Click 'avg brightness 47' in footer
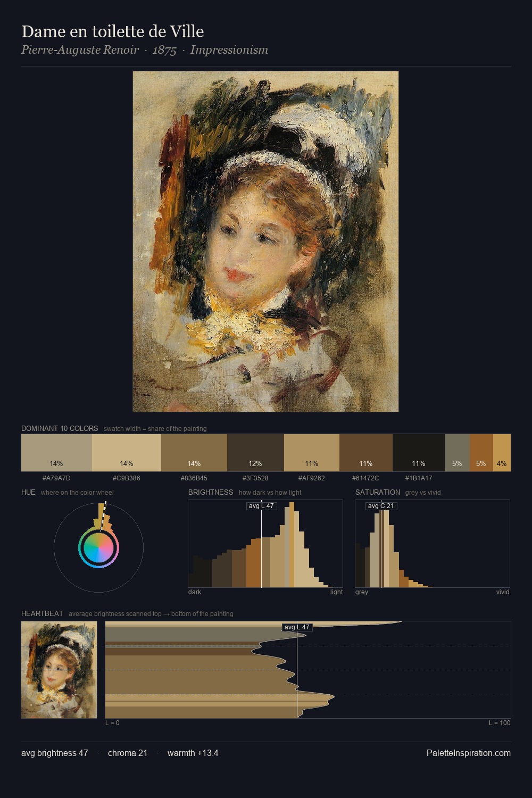Screen dimensions: 532x798 [55, 753]
